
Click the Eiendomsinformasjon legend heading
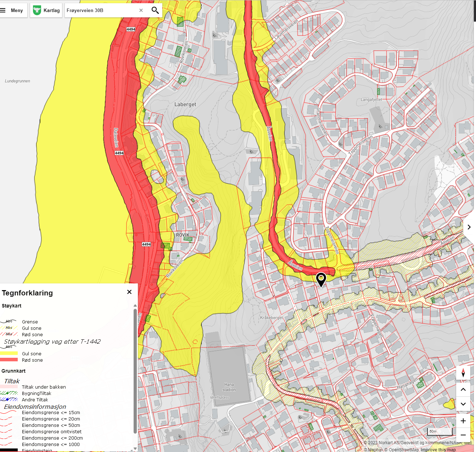coord(35,407)
